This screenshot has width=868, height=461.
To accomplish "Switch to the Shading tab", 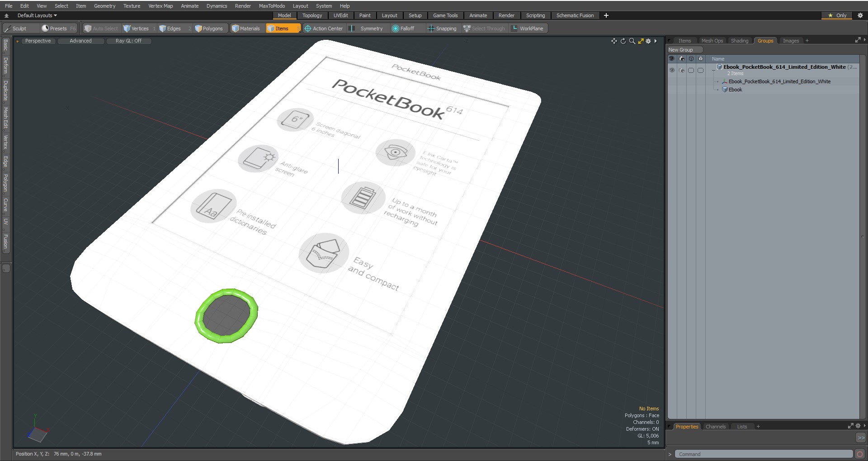I will tap(740, 41).
